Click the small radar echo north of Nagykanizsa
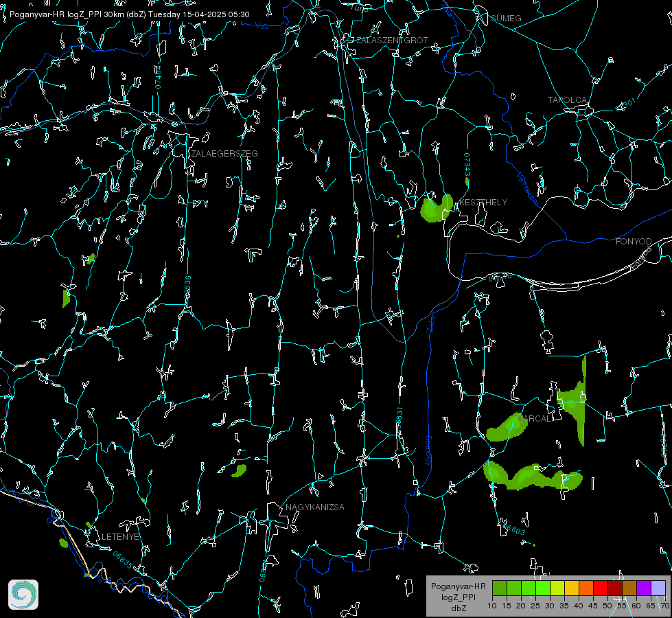Screen dimensions: 672x618 click(239, 471)
